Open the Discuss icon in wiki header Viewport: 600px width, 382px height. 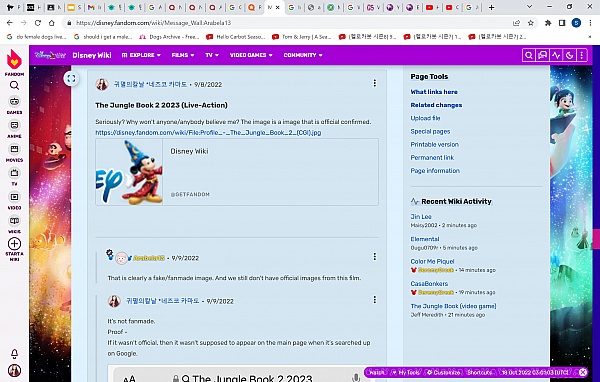(x=542, y=55)
